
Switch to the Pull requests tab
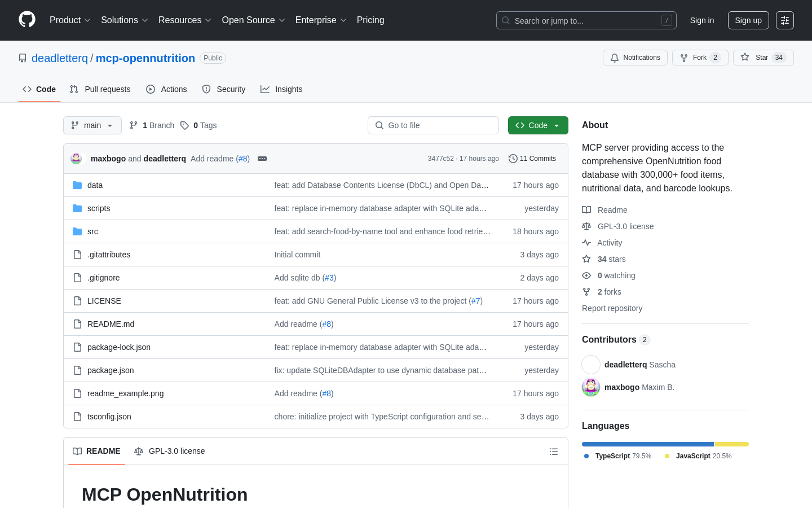tap(100, 89)
